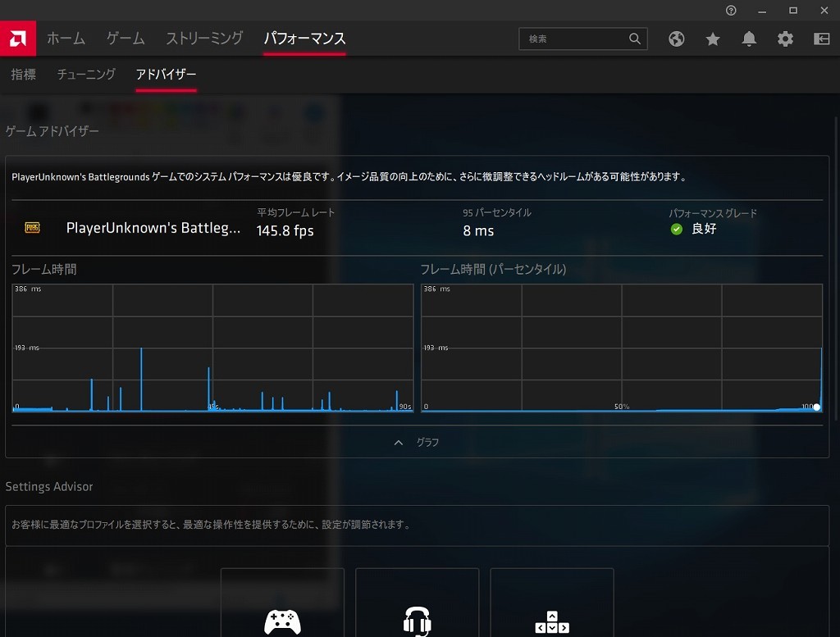
Task: Open the チューニング sub-tab
Action: point(86,75)
